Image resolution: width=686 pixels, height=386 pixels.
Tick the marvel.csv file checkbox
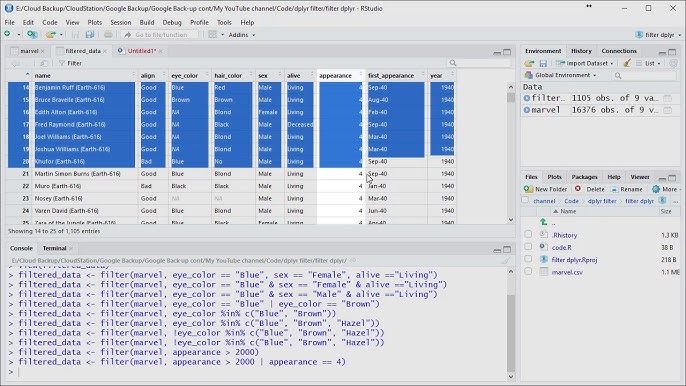[528, 271]
